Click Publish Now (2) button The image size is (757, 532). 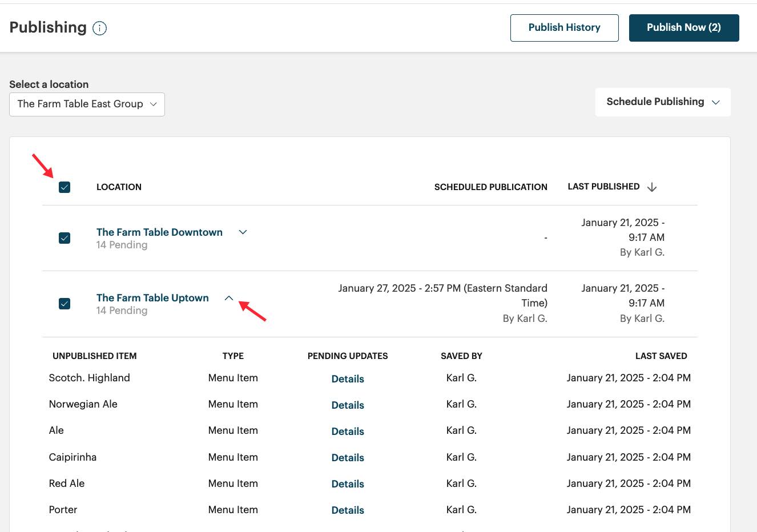point(683,28)
